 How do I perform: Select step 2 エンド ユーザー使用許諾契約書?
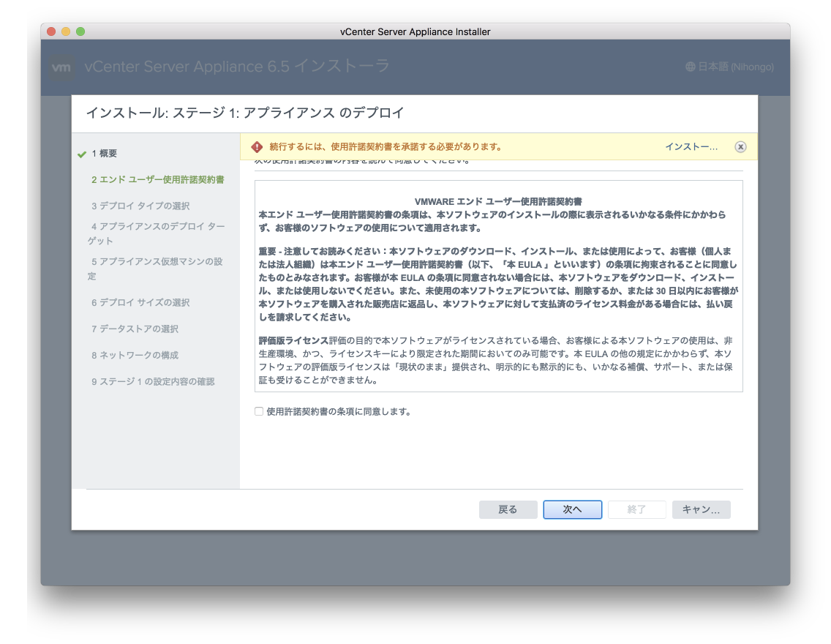[x=157, y=180]
